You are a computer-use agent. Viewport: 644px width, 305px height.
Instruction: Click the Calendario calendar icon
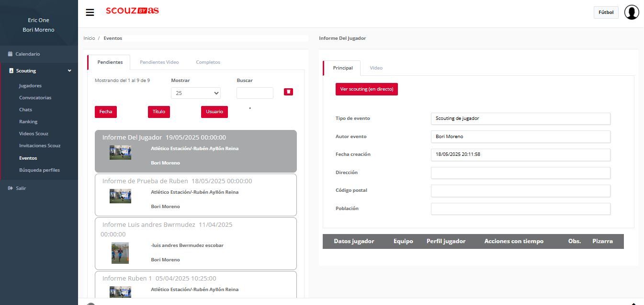(x=10, y=54)
